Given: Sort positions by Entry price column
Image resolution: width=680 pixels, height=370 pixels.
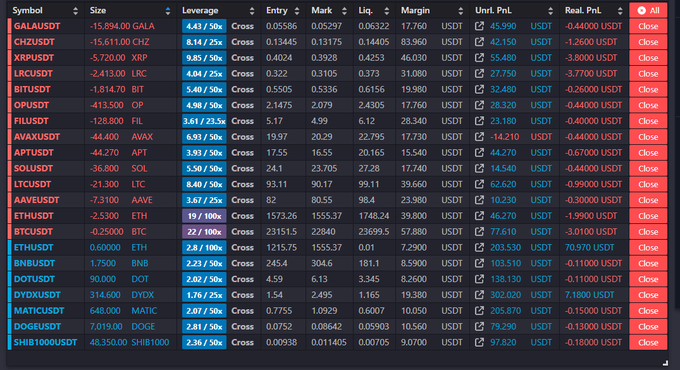Looking at the screenshot, I should coord(297,11).
